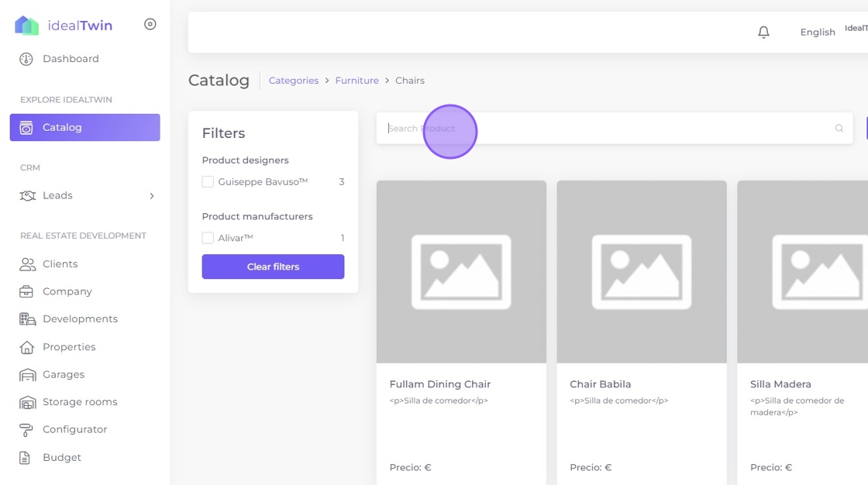The image size is (868, 485).
Task: Open the Budget menu item
Action: click(x=61, y=458)
